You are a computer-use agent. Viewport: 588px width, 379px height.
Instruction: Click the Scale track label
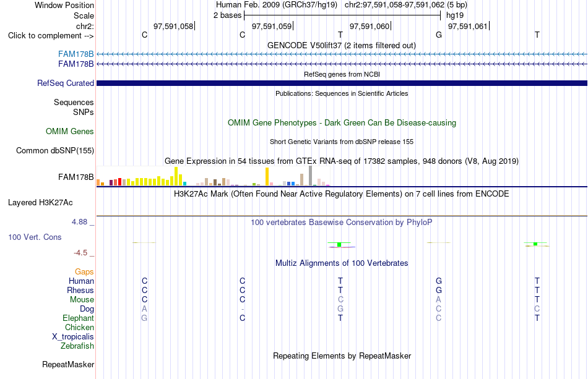[x=84, y=15]
